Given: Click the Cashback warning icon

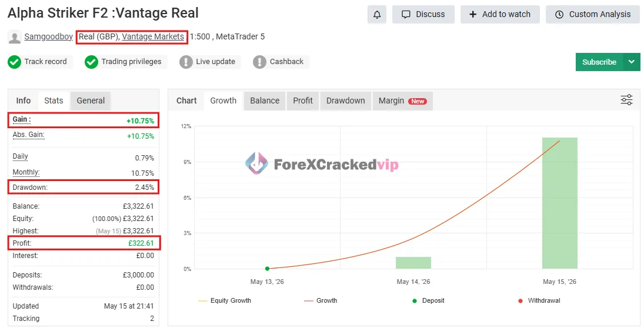Looking at the screenshot, I should [259, 62].
